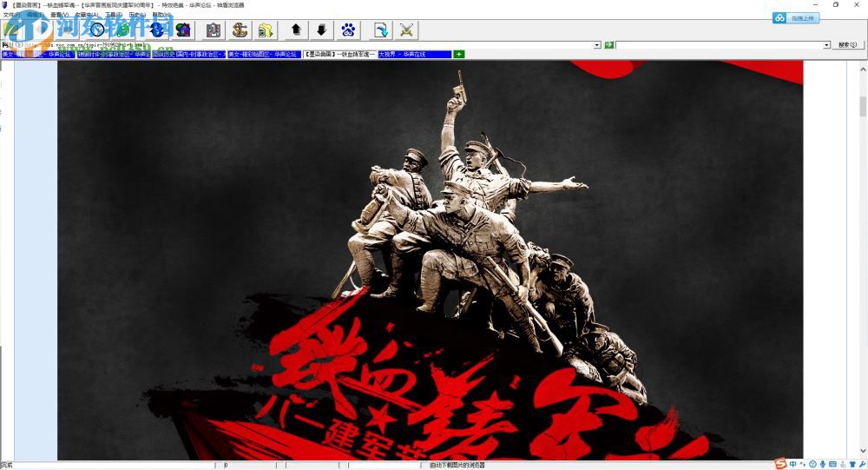
Task: Add a new tab with green plus
Action: point(459,55)
